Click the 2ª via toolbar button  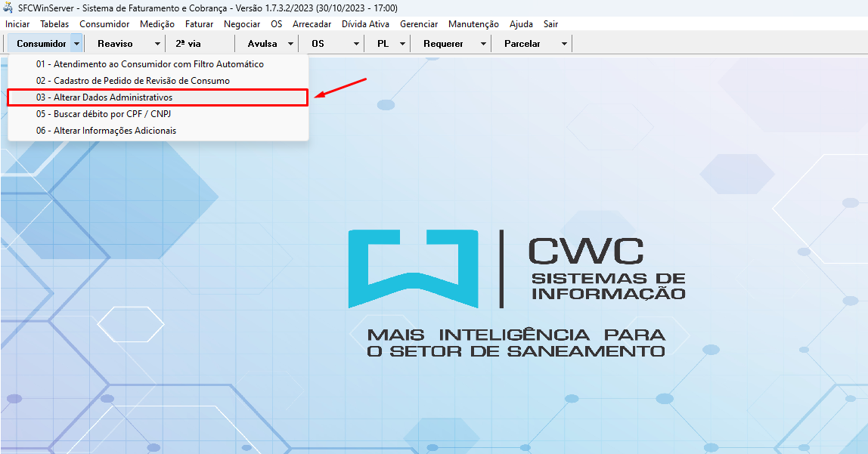pos(188,44)
